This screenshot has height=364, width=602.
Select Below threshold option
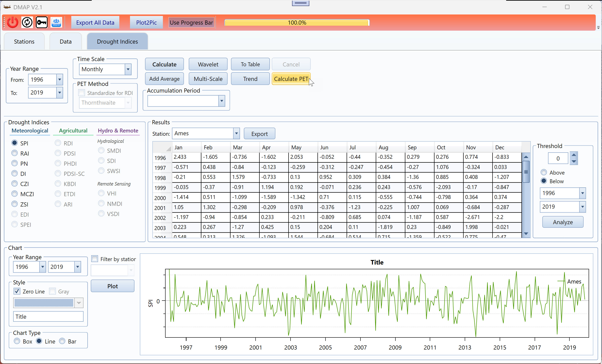pos(544,181)
